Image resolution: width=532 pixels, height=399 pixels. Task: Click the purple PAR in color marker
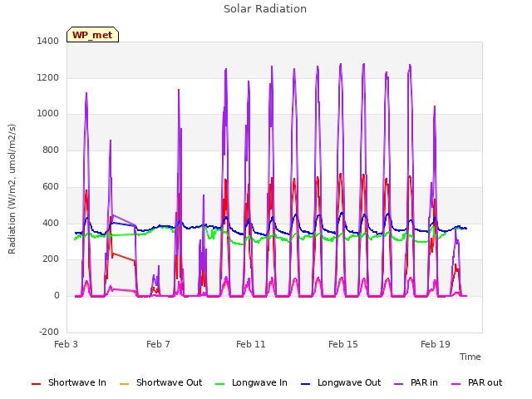pyautogui.click(x=399, y=384)
